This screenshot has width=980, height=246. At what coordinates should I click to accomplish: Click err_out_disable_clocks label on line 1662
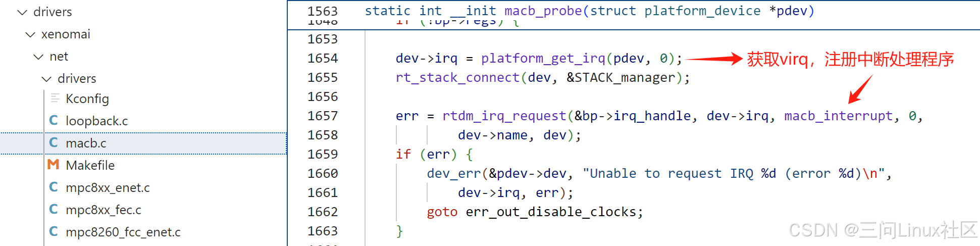(551, 212)
